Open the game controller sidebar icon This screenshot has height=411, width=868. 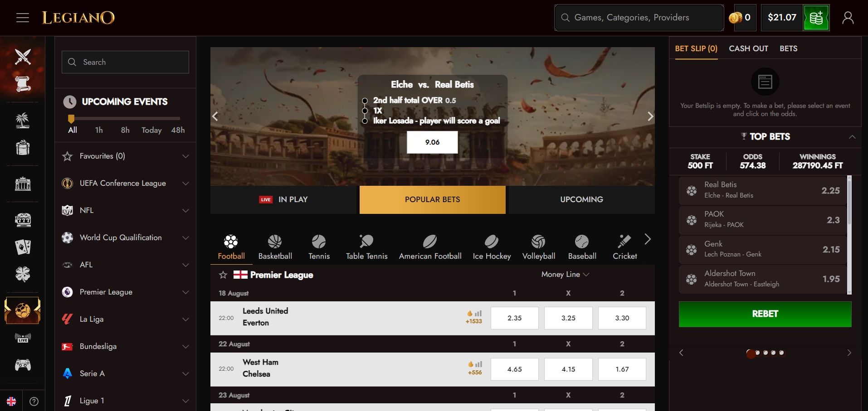(23, 365)
